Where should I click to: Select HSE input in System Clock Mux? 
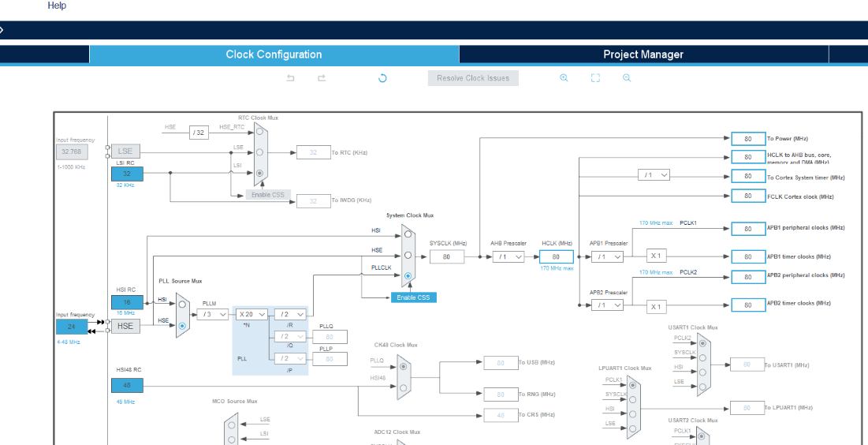point(408,255)
